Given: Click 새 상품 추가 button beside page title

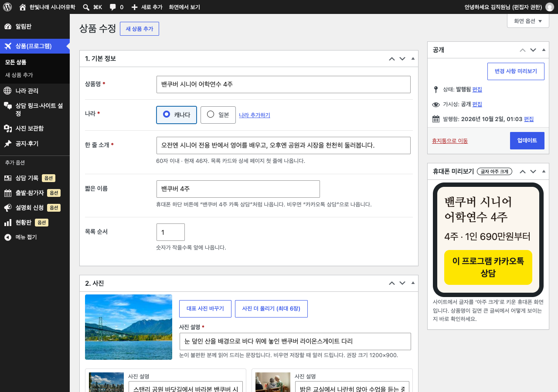Looking at the screenshot, I should coord(139,29).
